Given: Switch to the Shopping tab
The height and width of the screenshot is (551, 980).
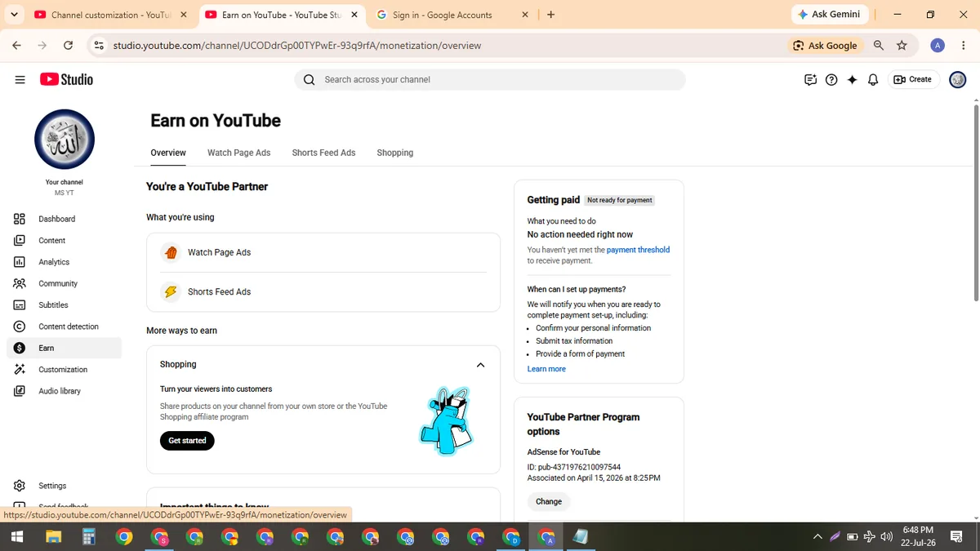Looking at the screenshot, I should [395, 153].
